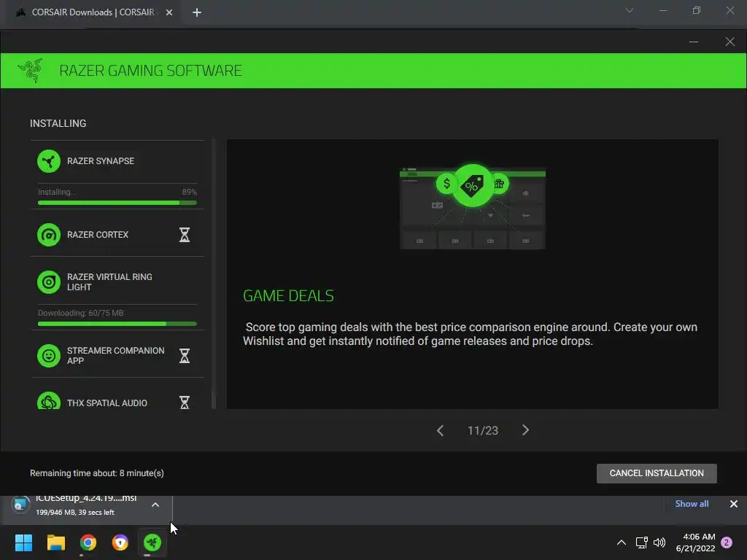747x560 pixels.
Task: Click Show all downloads link
Action: click(692, 504)
